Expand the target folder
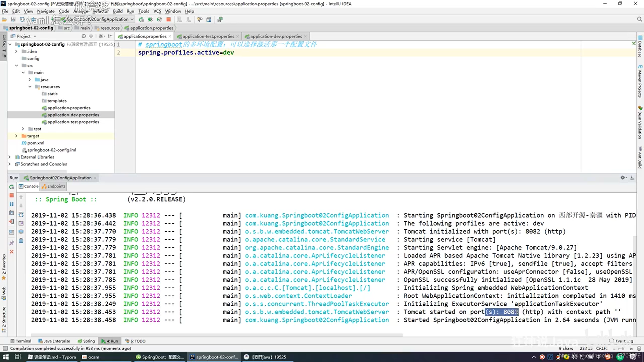The width and height of the screenshot is (644, 362). (x=16, y=136)
